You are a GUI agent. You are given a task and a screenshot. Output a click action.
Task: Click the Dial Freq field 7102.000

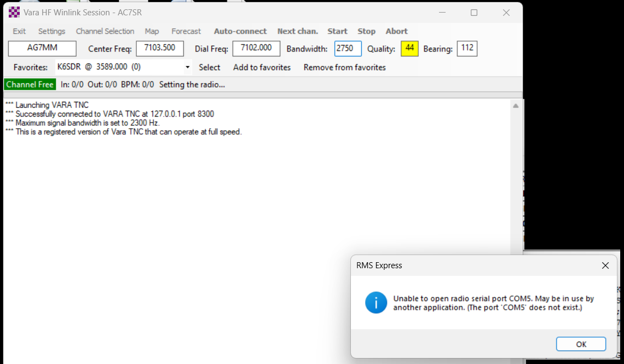256,49
